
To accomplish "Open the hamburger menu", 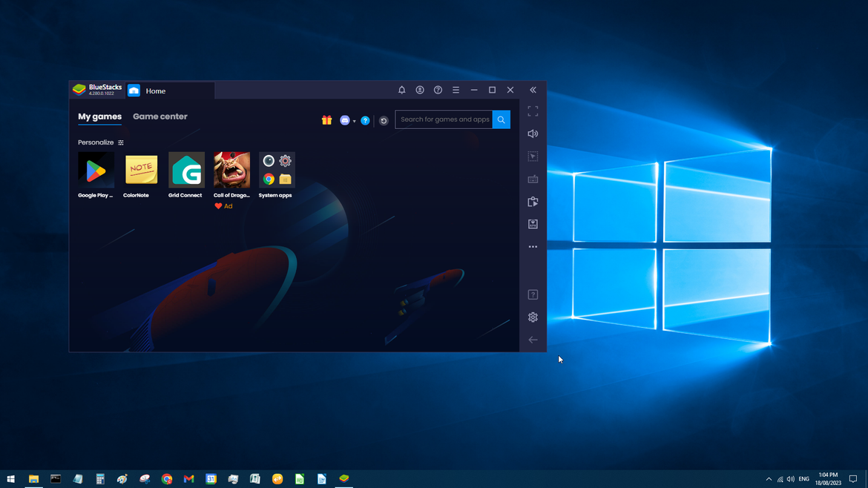I will coord(456,90).
